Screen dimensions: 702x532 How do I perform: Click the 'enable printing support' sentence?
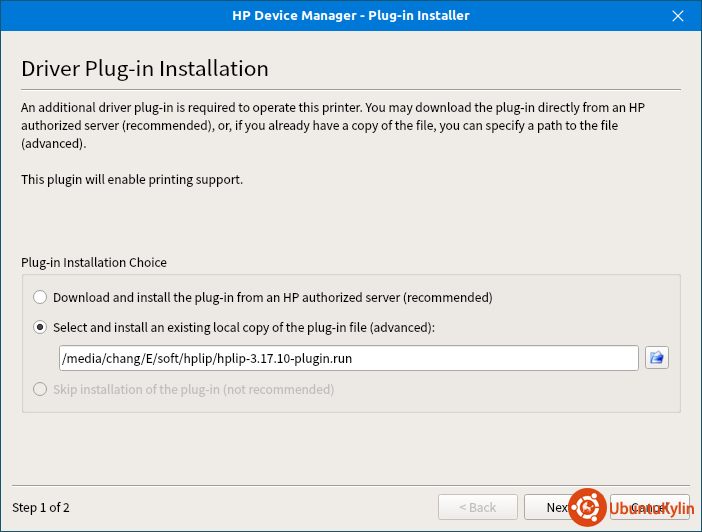tap(132, 180)
